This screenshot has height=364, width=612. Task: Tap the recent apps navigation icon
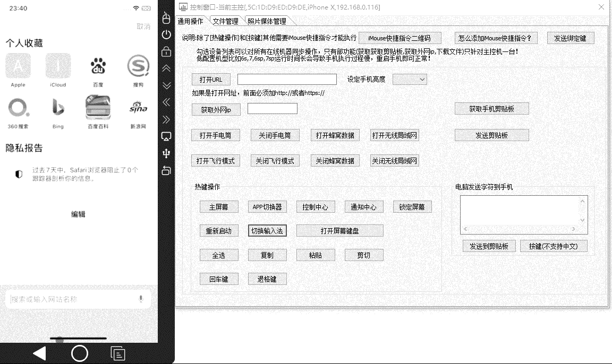(x=118, y=353)
